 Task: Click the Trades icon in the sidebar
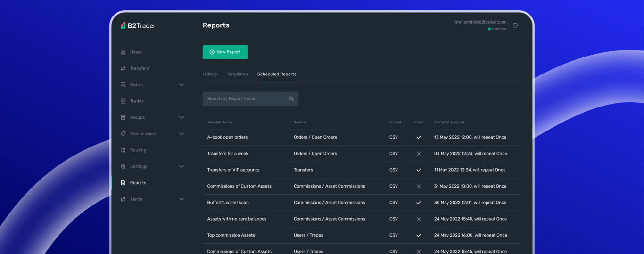123,101
